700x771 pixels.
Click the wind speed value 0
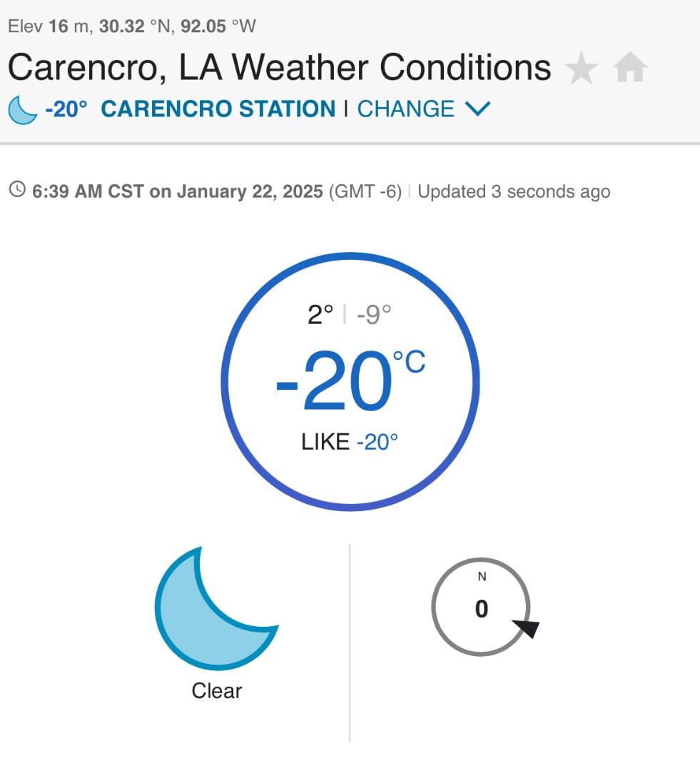(x=482, y=609)
